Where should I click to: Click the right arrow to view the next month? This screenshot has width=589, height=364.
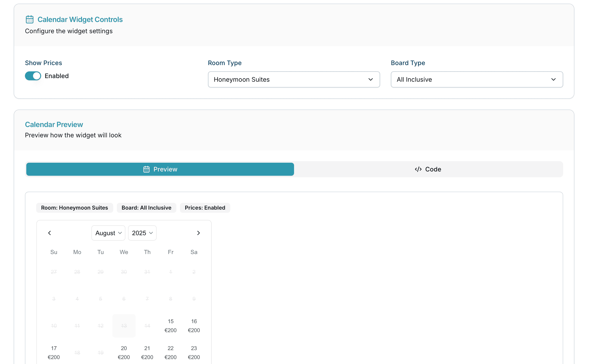[199, 233]
